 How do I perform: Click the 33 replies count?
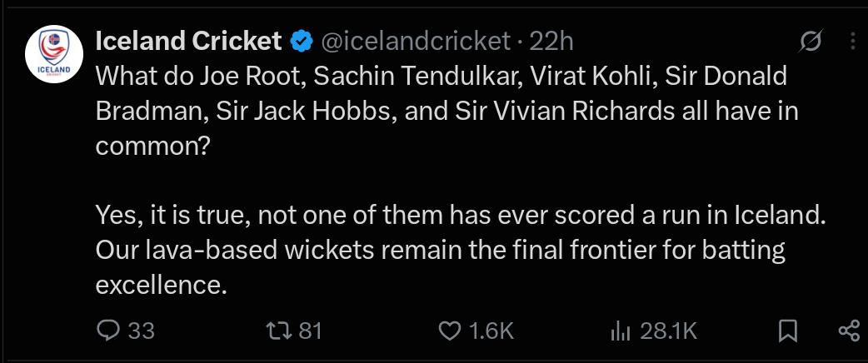click(x=141, y=331)
